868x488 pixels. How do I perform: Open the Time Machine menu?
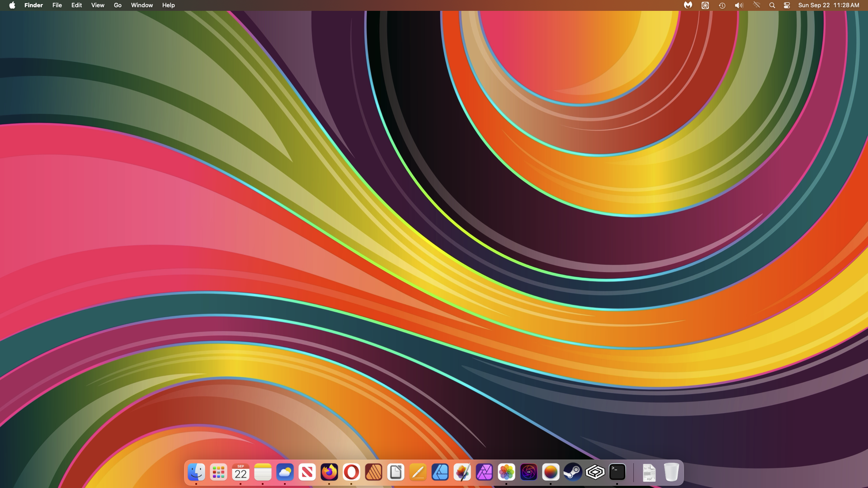click(722, 5)
